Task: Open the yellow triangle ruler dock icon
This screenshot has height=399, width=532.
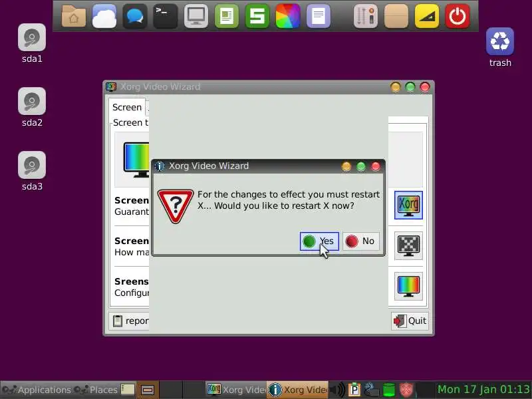Action: (x=426, y=16)
